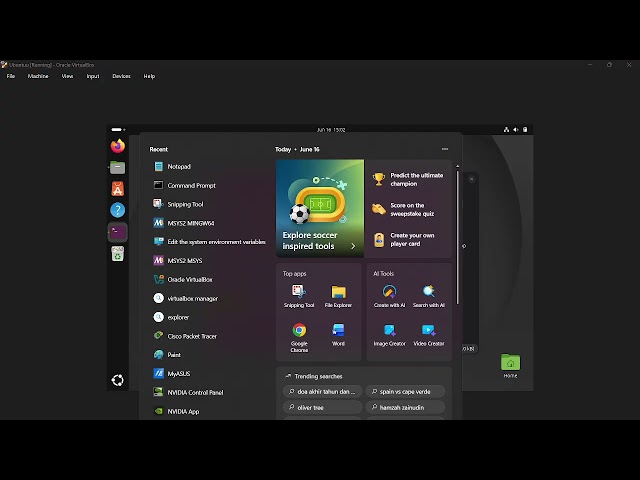This screenshot has height=480, width=640.
Task: Open Word from Top apps
Action: tap(338, 335)
